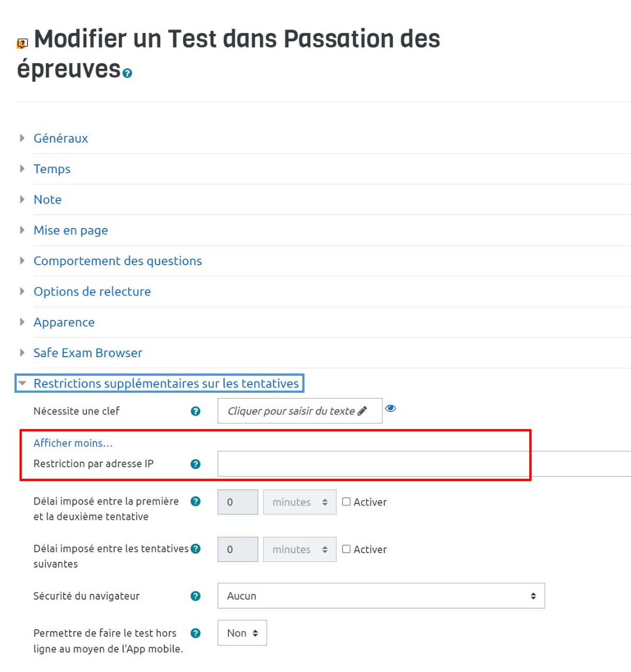Click help icon beside page title
The image size is (631, 672).
[x=128, y=73]
